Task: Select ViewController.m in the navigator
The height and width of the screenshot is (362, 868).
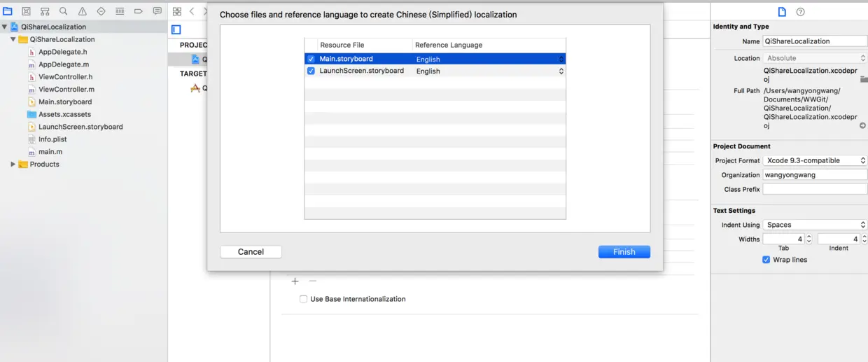Action: [66, 90]
